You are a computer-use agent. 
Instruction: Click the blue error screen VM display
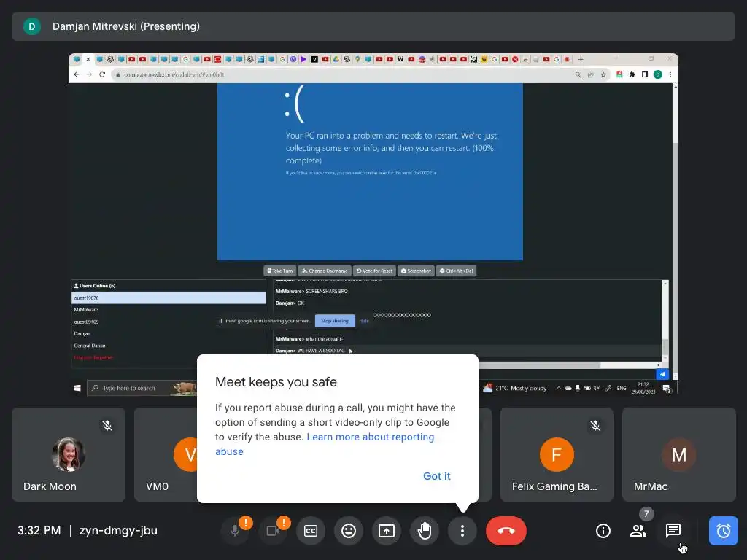click(x=370, y=171)
